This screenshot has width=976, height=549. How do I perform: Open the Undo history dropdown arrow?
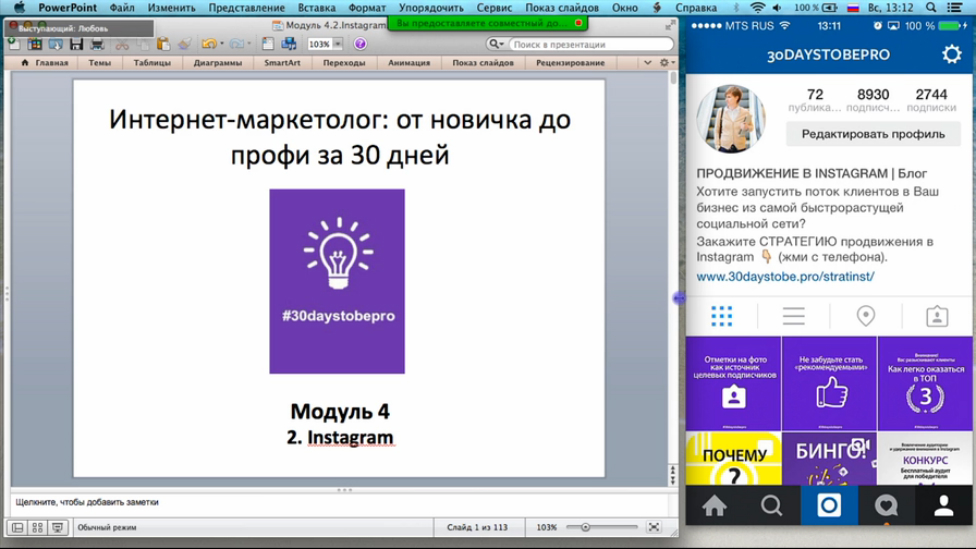coord(222,44)
